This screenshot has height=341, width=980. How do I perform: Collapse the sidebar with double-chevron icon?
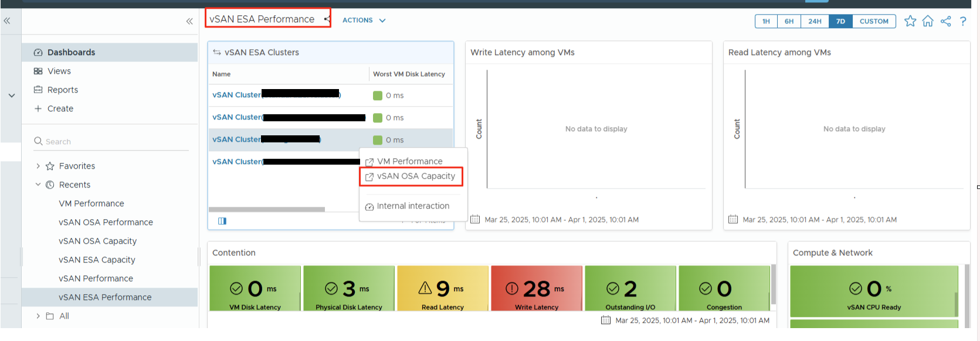click(x=189, y=21)
